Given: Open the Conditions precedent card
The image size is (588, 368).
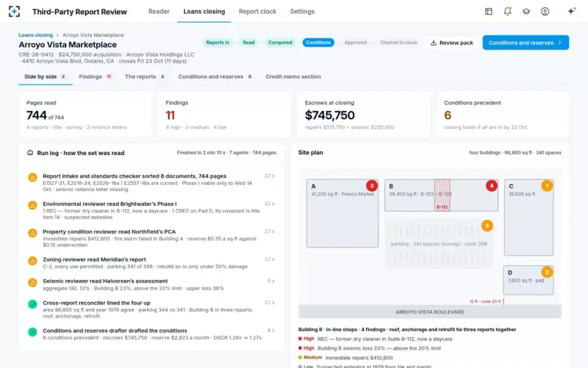Looking at the screenshot, I should coord(503,114).
